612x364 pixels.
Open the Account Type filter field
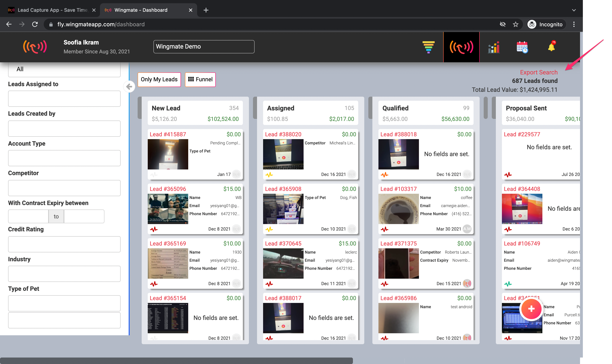(64, 158)
